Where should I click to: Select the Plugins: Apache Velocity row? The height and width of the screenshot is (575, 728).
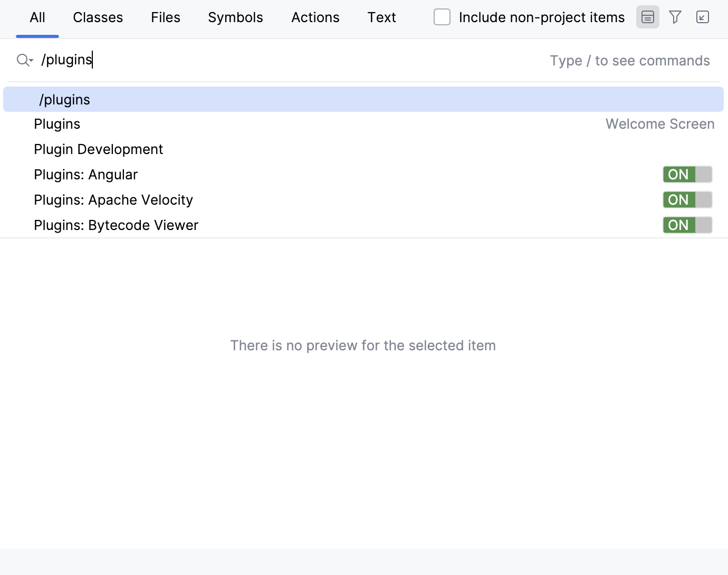(x=363, y=200)
